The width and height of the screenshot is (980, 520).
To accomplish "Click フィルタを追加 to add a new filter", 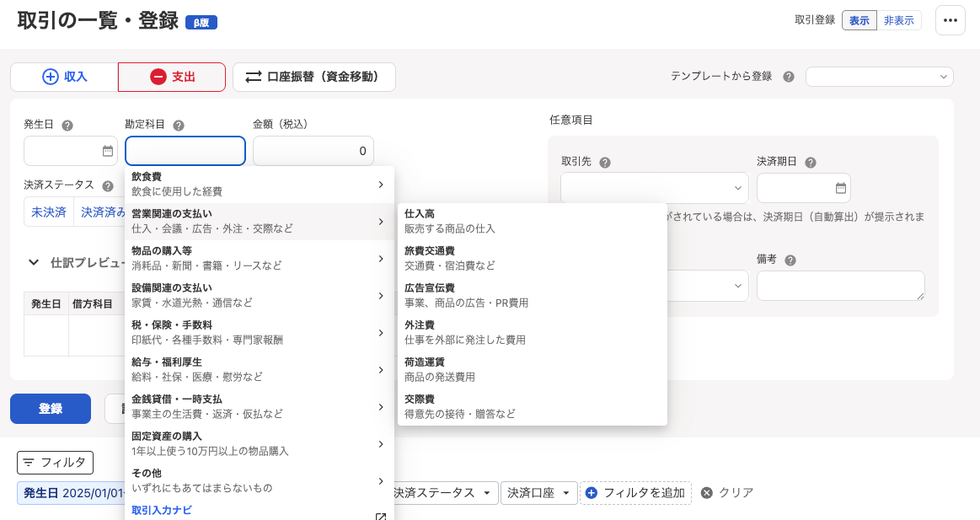I will [x=635, y=493].
